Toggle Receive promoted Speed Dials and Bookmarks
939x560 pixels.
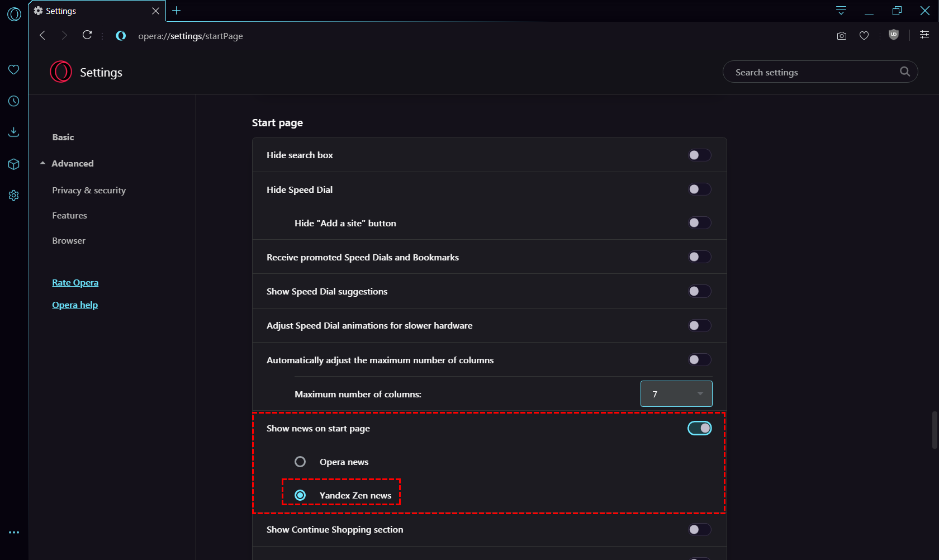click(699, 257)
